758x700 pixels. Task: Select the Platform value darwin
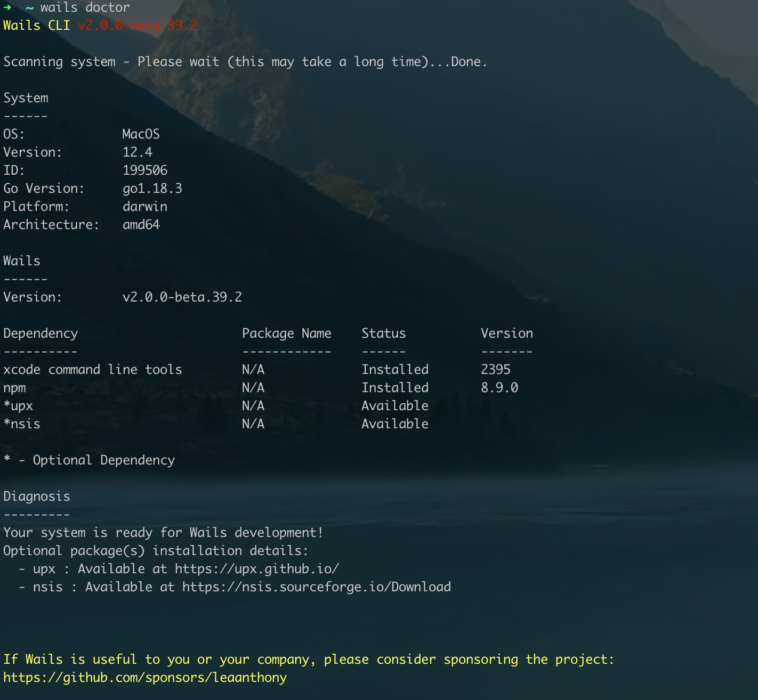[x=145, y=206]
